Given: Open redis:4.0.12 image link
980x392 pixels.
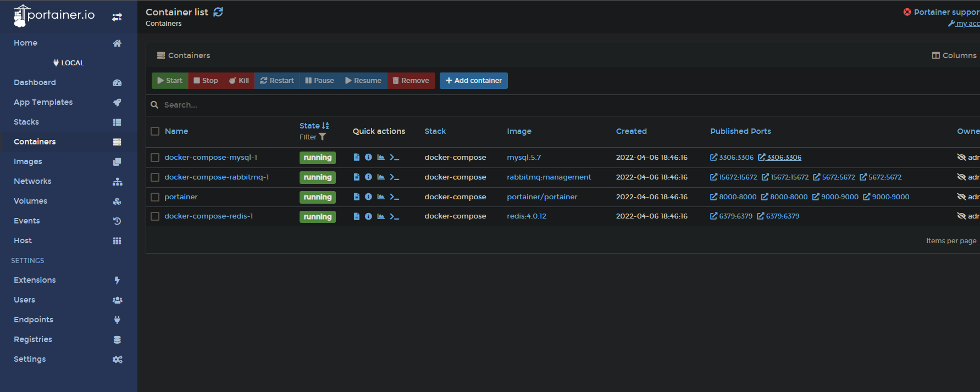Looking at the screenshot, I should (527, 216).
